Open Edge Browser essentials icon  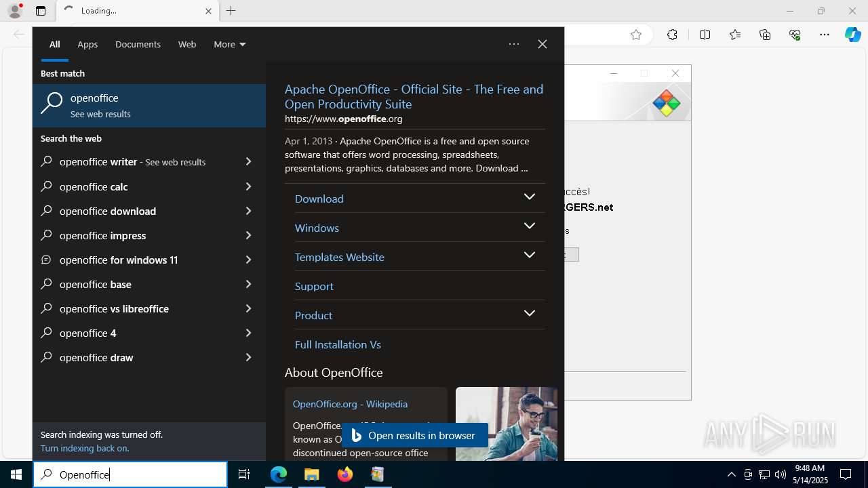click(795, 35)
